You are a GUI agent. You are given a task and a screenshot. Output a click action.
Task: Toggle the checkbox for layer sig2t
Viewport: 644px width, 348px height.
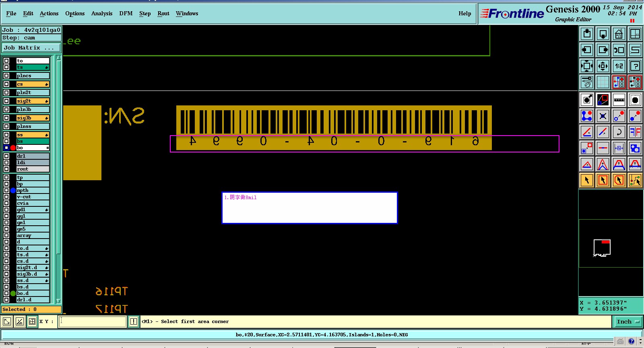[x=6, y=101]
